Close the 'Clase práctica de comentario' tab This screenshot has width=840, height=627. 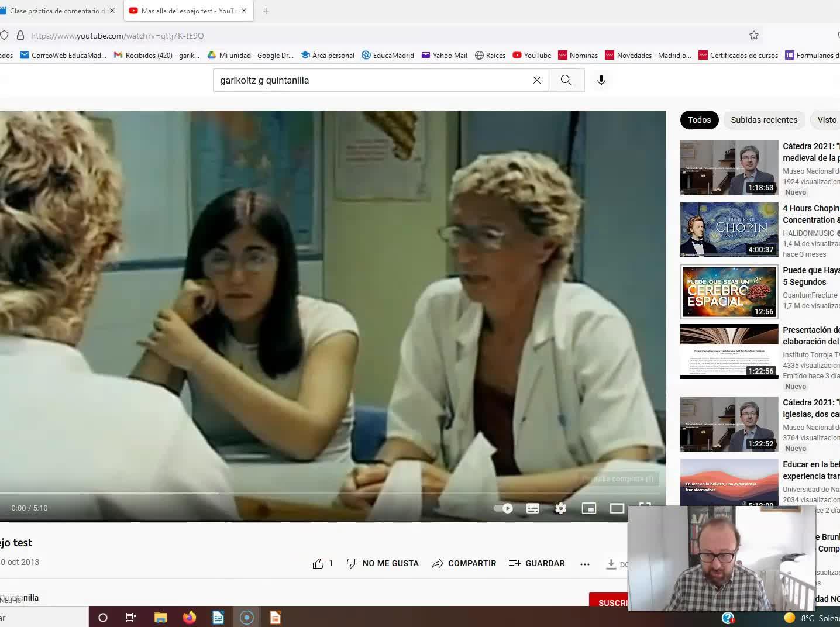click(112, 11)
